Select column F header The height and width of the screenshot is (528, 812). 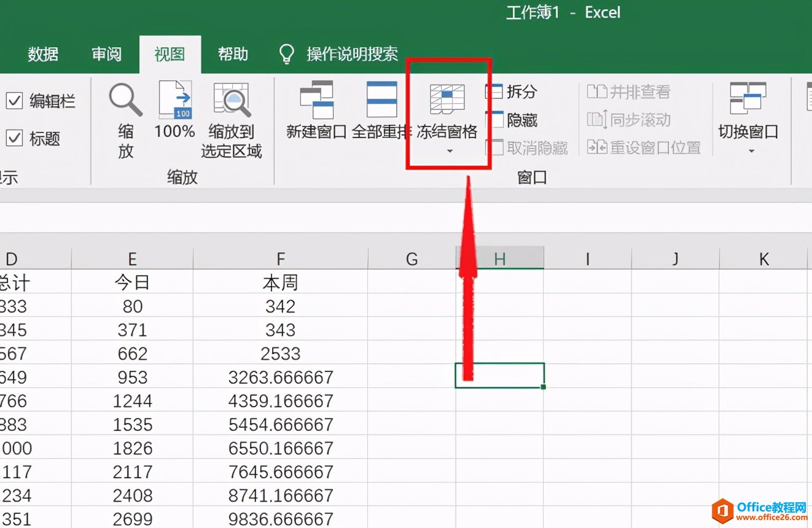[x=280, y=258]
